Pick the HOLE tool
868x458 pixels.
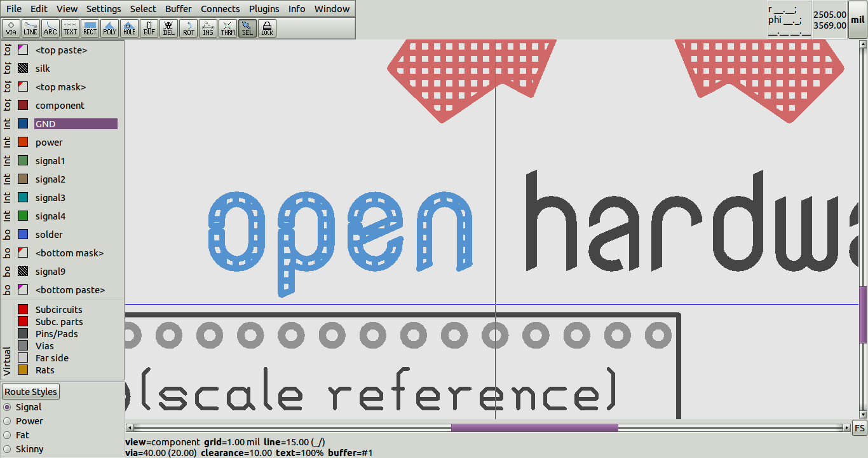click(x=129, y=28)
